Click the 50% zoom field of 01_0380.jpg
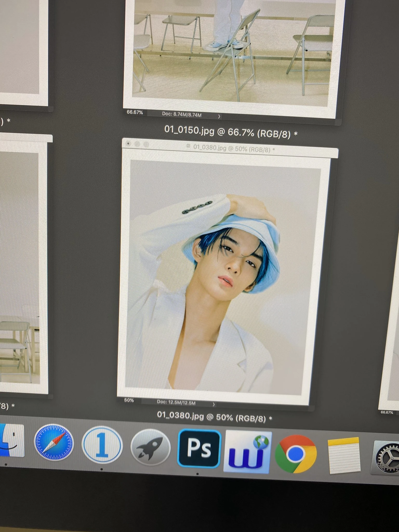 tap(129, 400)
